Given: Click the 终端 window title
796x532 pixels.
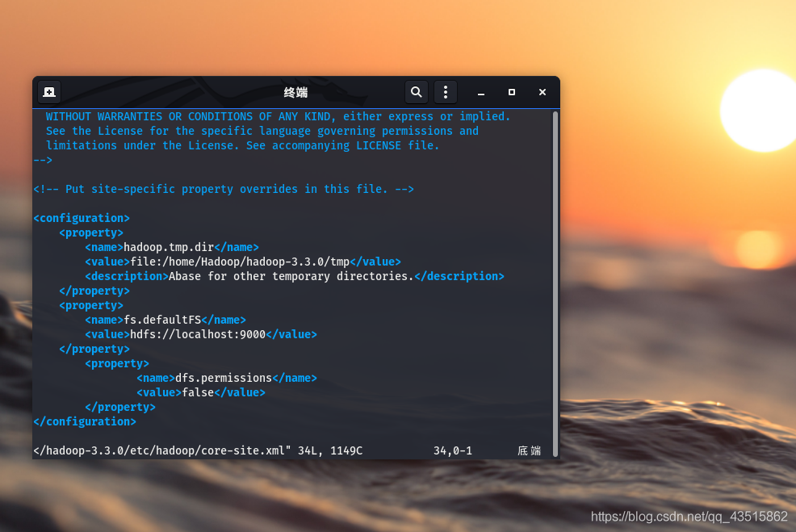Looking at the screenshot, I should tap(295, 92).
